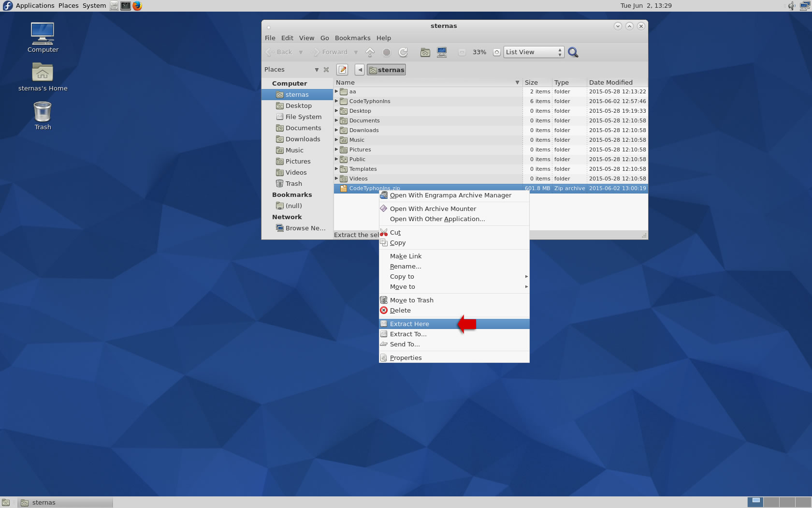Select the Trash desktop icon
This screenshot has width=812, height=508.
[43, 116]
